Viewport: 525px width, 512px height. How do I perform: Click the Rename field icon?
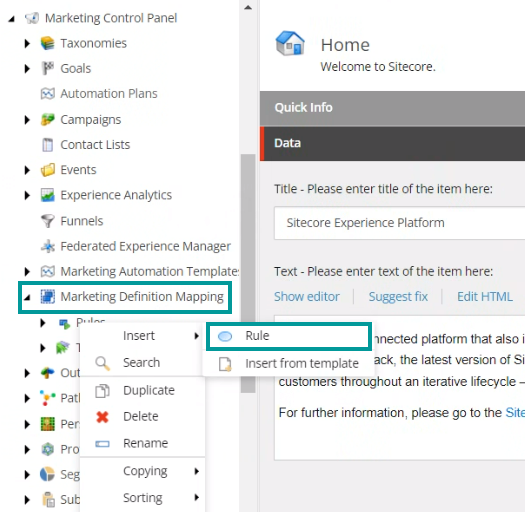[x=102, y=444]
